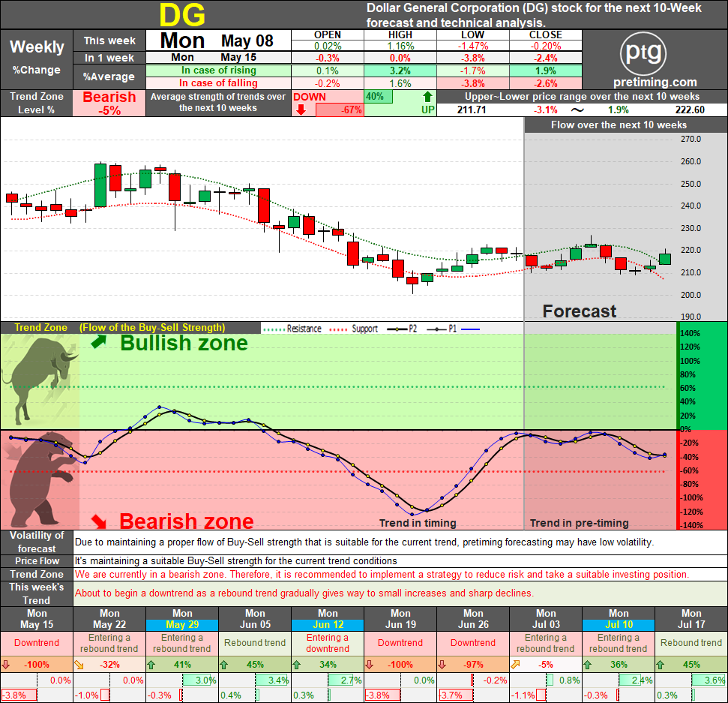Click the 'Forecast' label on chart

coord(580,311)
